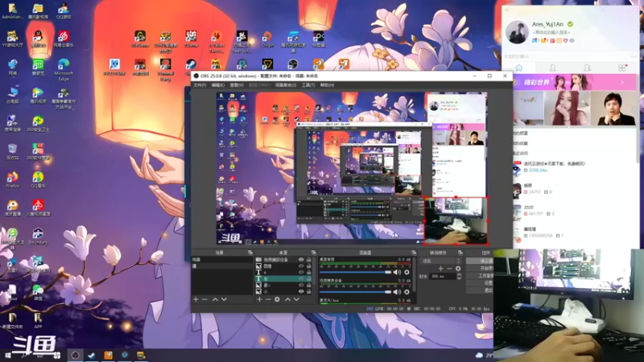
Task: Open the 爱奇艺 desktop icon
Action: coord(38,68)
